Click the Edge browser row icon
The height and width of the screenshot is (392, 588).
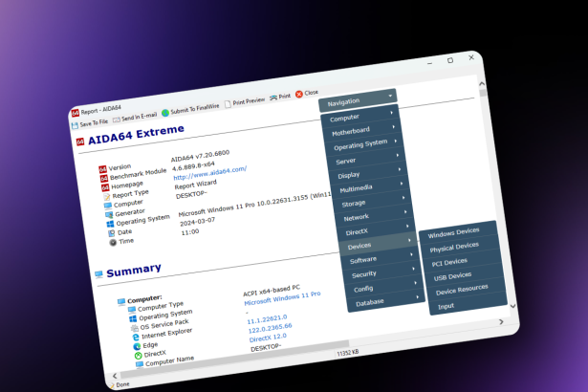137,346
